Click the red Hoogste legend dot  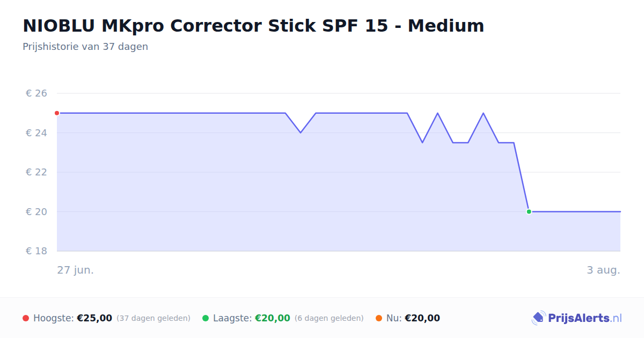click(x=26, y=318)
